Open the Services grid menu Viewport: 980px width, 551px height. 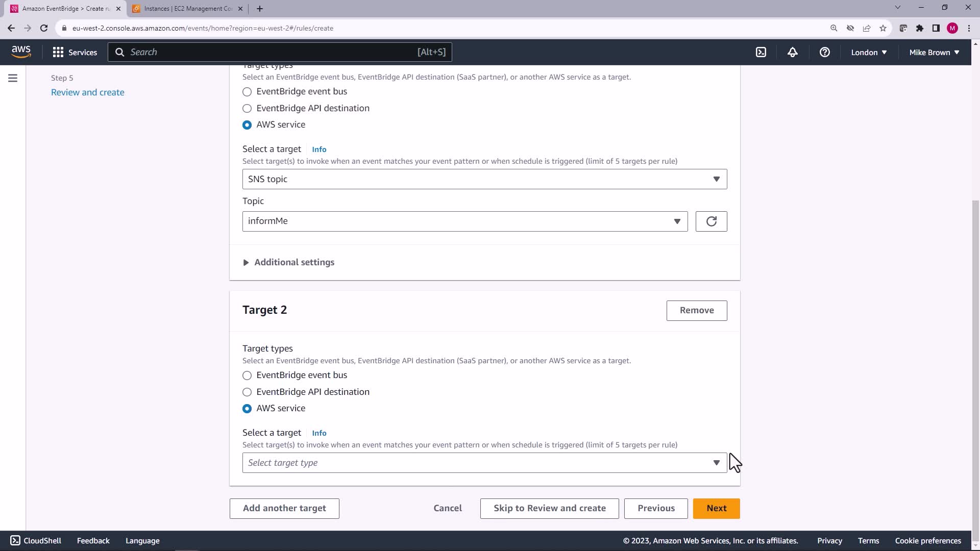[75, 52]
